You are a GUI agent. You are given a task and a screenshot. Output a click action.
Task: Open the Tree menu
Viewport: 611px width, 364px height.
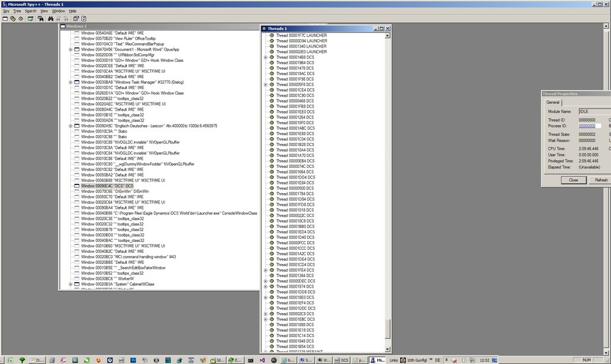pyautogui.click(x=18, y=10)
